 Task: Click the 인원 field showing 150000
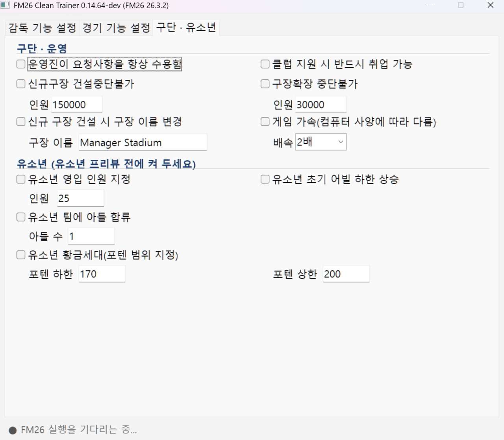coord(77,105)
